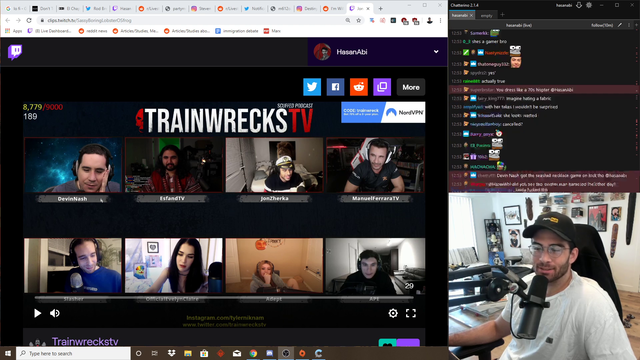Image resolution: width=640 pixels, height=360 pixels.
Task: Share clip on Facebook
Action: [x=336, y=87]
